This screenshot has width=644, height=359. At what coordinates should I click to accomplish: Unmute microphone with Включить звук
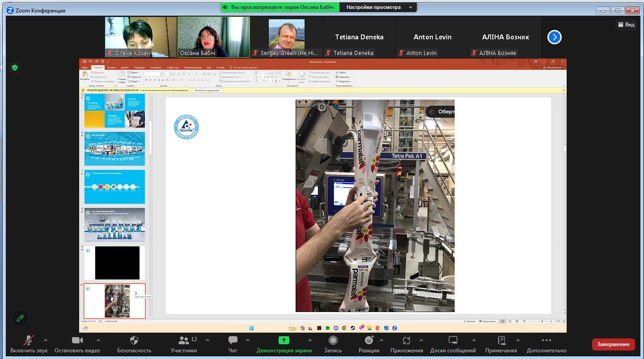coord(29,341)
